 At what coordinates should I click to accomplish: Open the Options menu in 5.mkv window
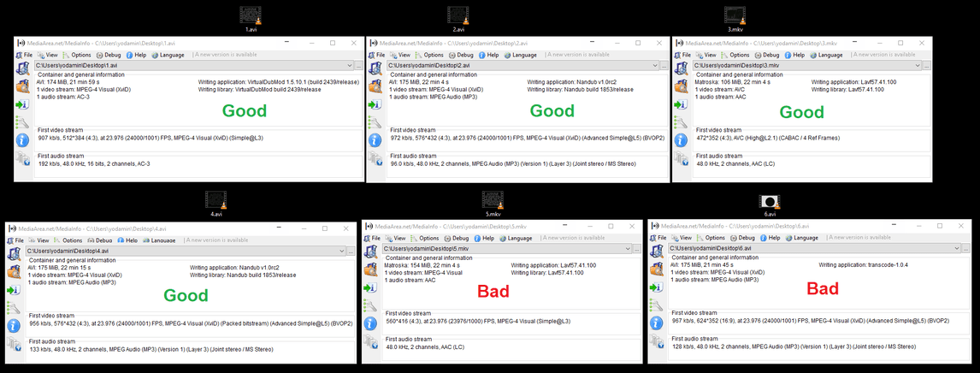pos(424,238)
